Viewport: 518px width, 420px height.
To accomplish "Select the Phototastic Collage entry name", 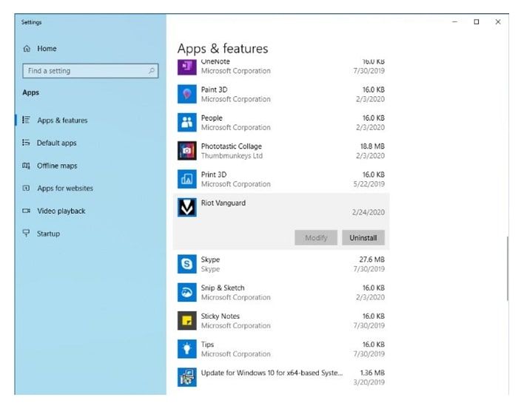I will [231, 146].
